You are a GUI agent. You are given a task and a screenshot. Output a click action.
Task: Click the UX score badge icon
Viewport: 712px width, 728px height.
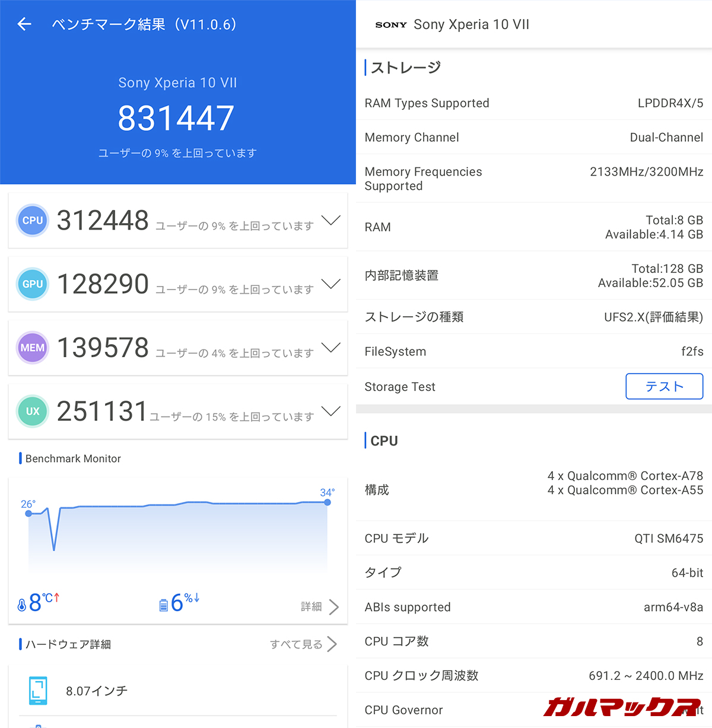pos(32,411)
